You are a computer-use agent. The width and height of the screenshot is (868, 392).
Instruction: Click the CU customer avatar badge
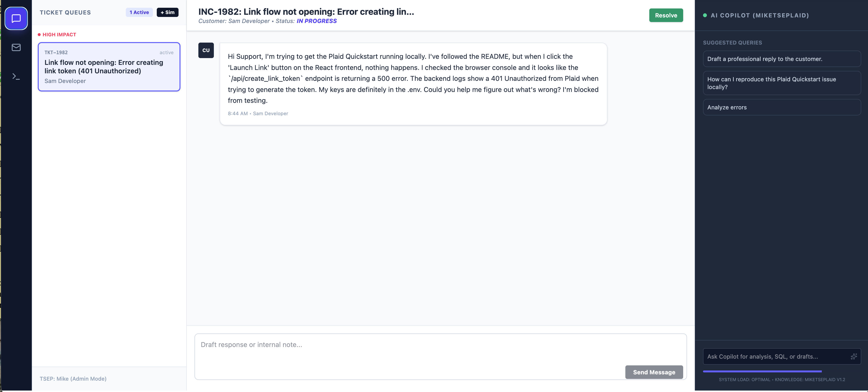[x=206, y=50]
